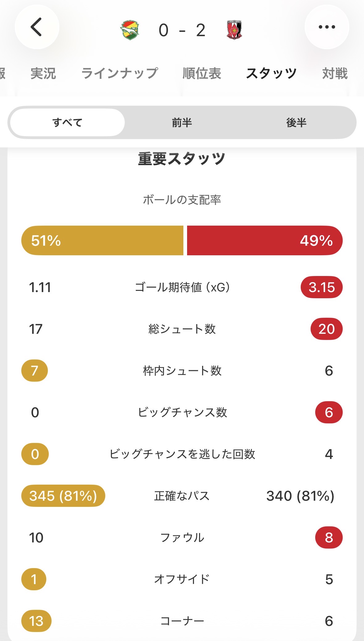The width and height of the screenshot is (364, 641).
Task: Switch stats to 前半 only
Action: (182, 122)
